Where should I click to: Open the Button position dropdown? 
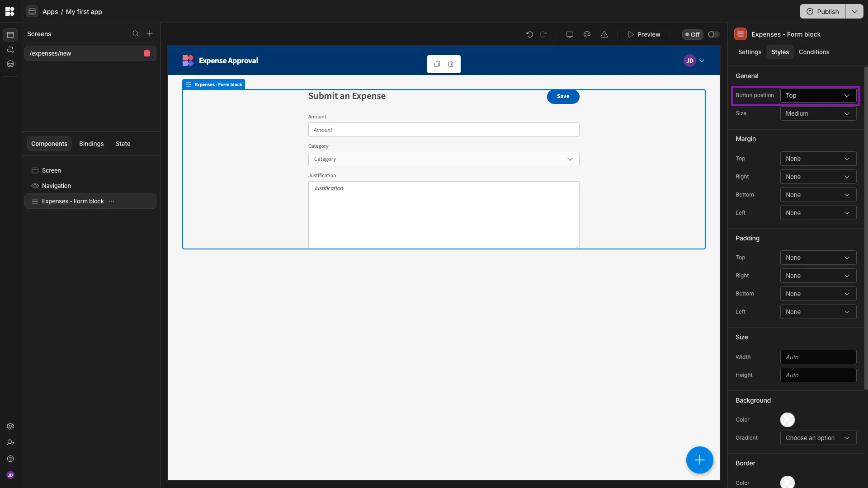click(x=818, y=95)
